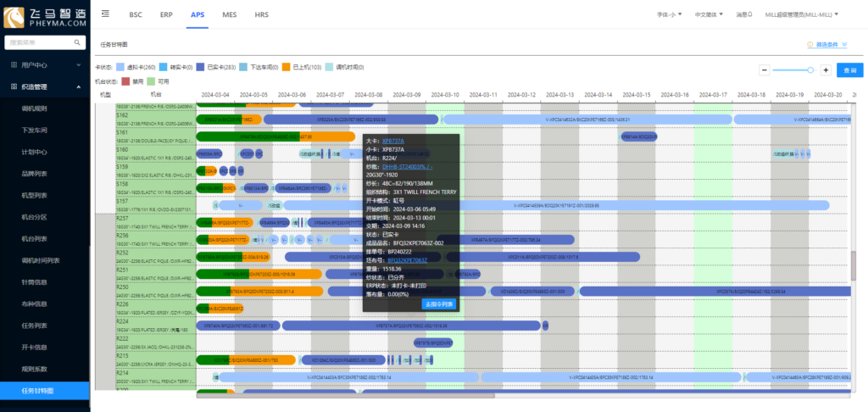Switch to the MES tab
Viewport: 868px width, 412px height.
(x=229, y=15)
